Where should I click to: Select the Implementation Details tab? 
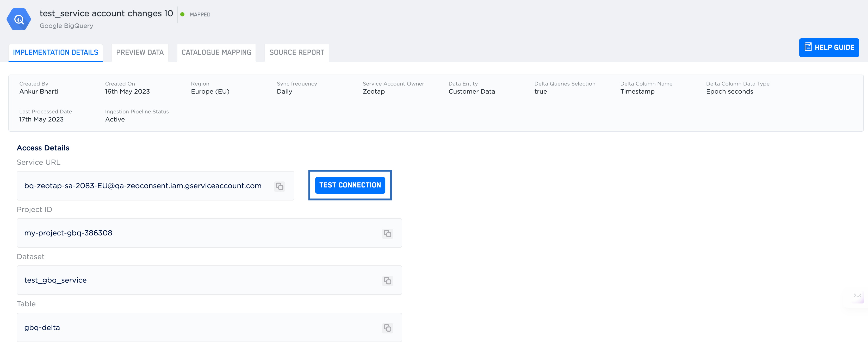55,53
